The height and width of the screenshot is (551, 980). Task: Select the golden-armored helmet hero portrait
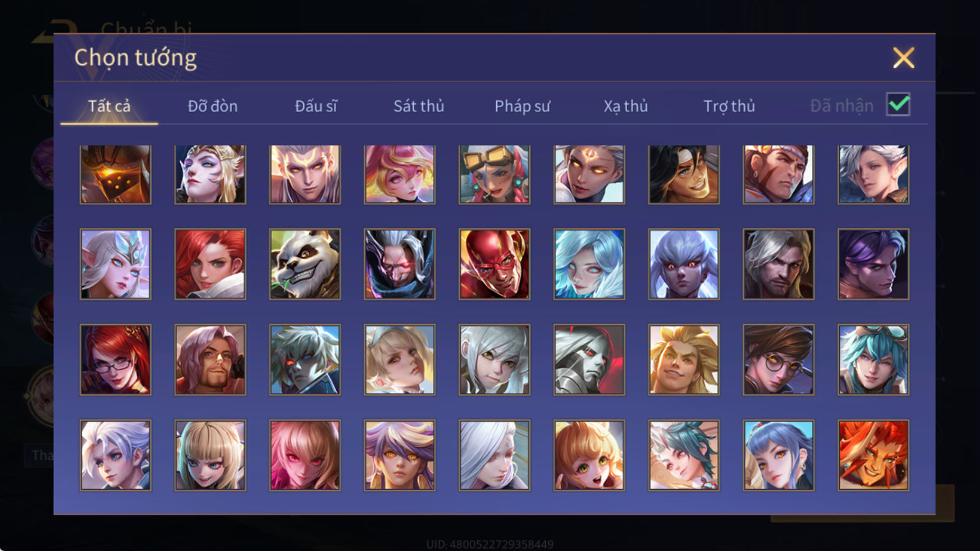[115, 174]
